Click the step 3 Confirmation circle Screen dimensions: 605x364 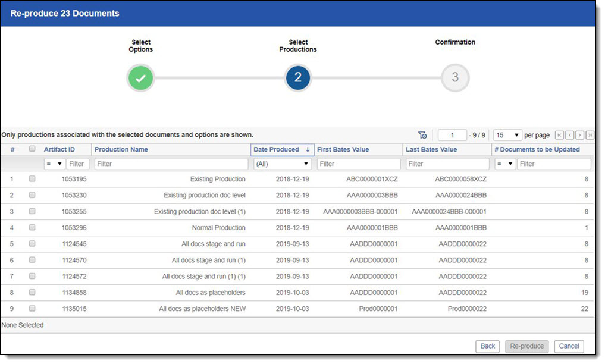tap(455, 78)
